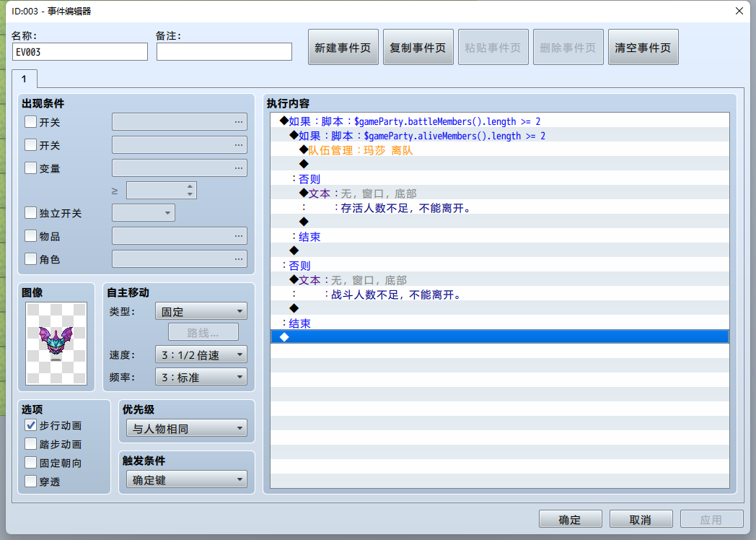Open the first 开关 selector ellipsis field
The width and height of the screenshot is (756, 540).
click(x=180, y=121)
